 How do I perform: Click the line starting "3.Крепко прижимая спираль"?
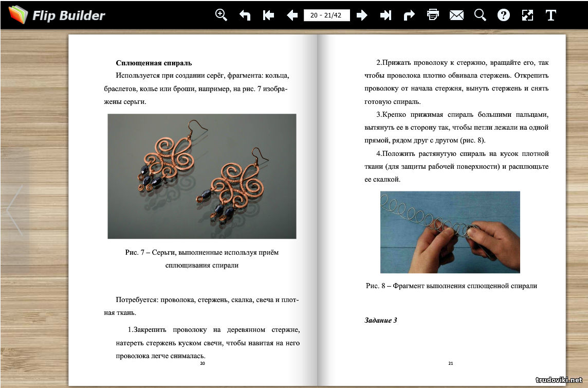(x=463, y=114)
